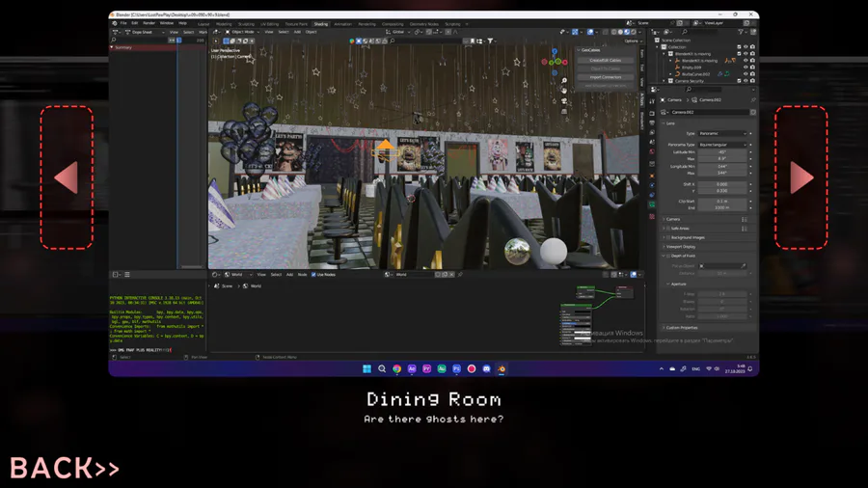Screen dimensions: 868x488
Task: Enable the Background Images checkbox
Action: pos(668,237)
